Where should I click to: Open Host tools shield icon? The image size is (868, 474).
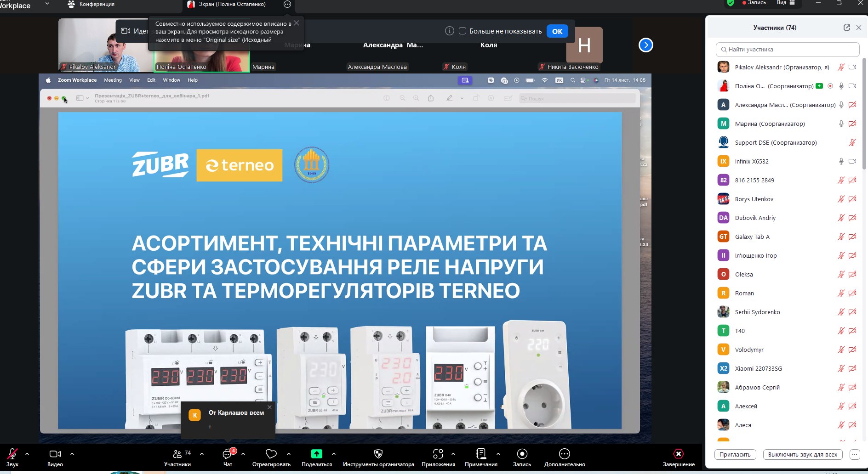378,454
